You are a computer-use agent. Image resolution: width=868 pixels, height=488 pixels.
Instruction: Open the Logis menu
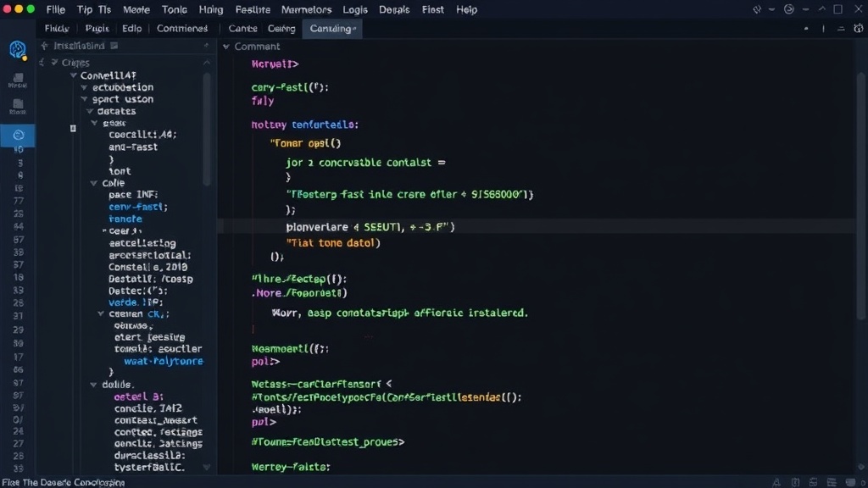pyautogui.click(x=355, y=10)
